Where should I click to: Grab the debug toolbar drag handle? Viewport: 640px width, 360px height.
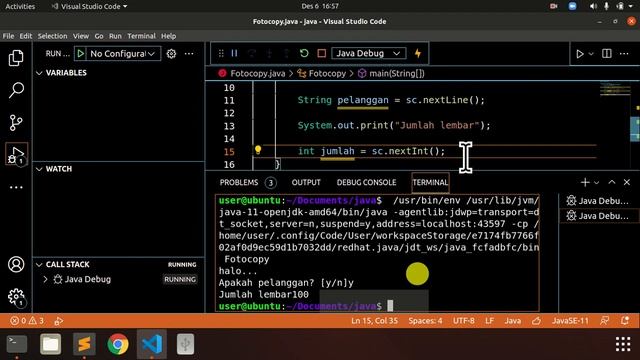[221, 53]
